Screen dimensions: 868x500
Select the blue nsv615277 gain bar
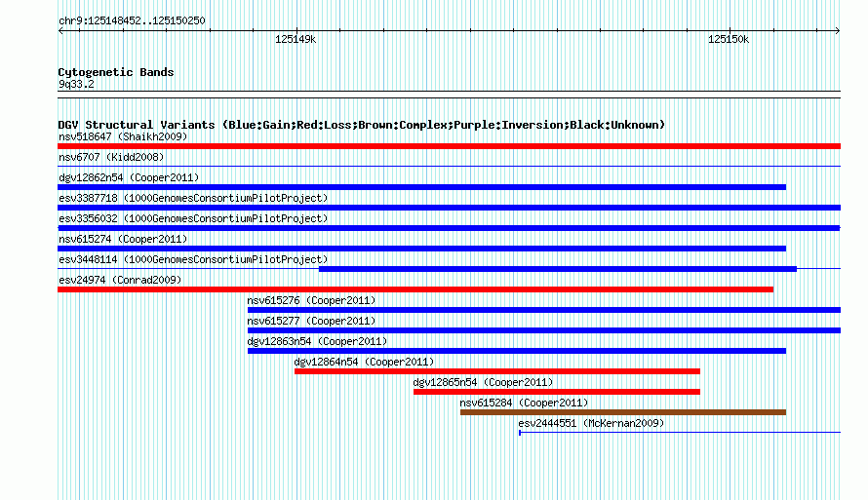(x=544, y=330)
